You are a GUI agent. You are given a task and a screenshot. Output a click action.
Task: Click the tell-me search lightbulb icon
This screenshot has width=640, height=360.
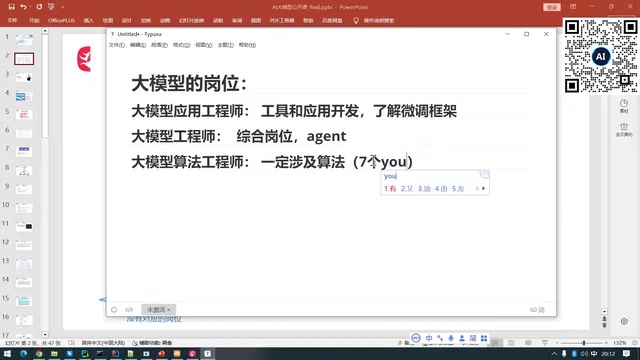[356, 20]
